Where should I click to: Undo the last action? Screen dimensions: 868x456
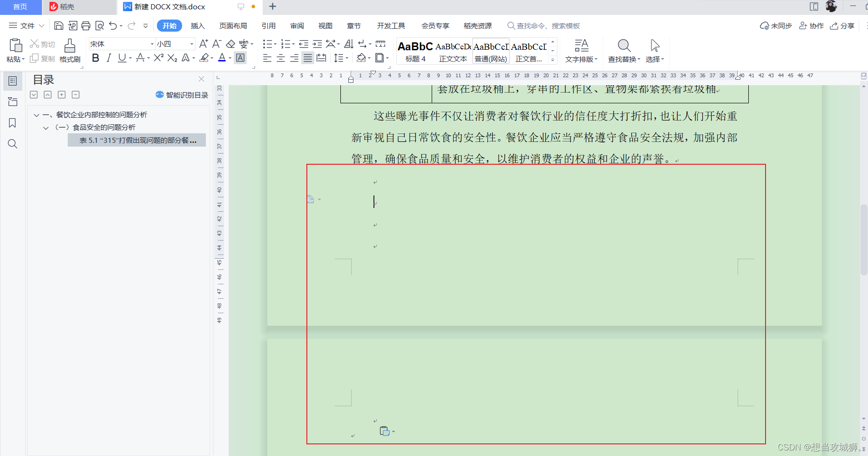113,26
